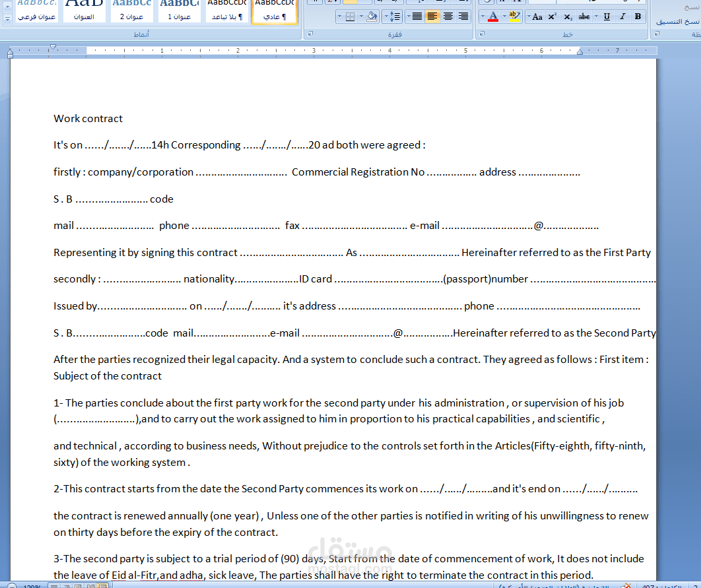This screenshot has height=588, width=701.
Task: Click the zoom percentage in status bar
Action: click(x=31, y=586)
